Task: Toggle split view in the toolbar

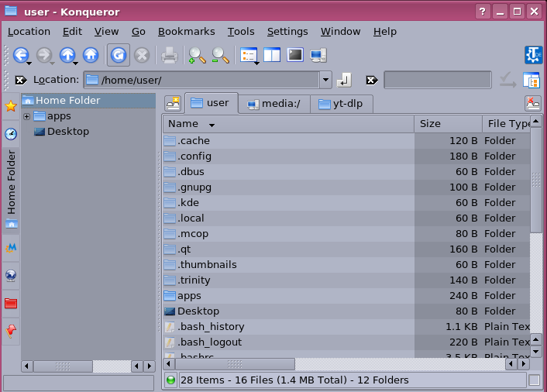Action: [272, 55]
